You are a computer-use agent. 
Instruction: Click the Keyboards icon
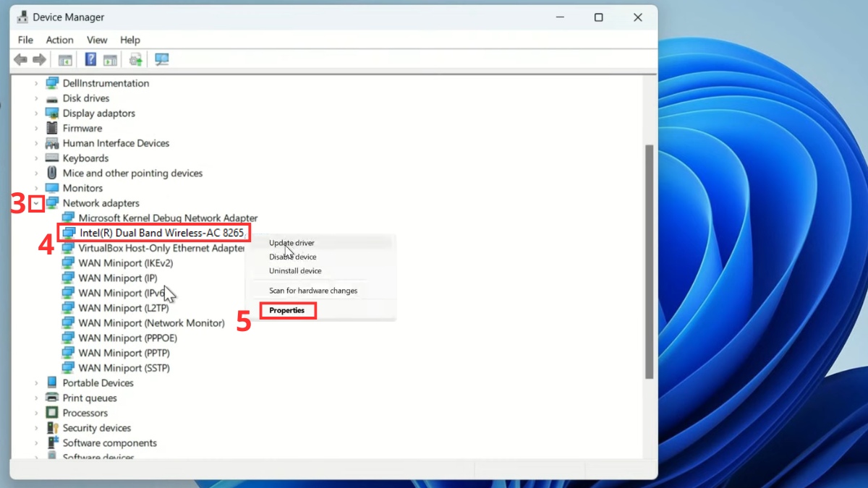tap(52, 158)
